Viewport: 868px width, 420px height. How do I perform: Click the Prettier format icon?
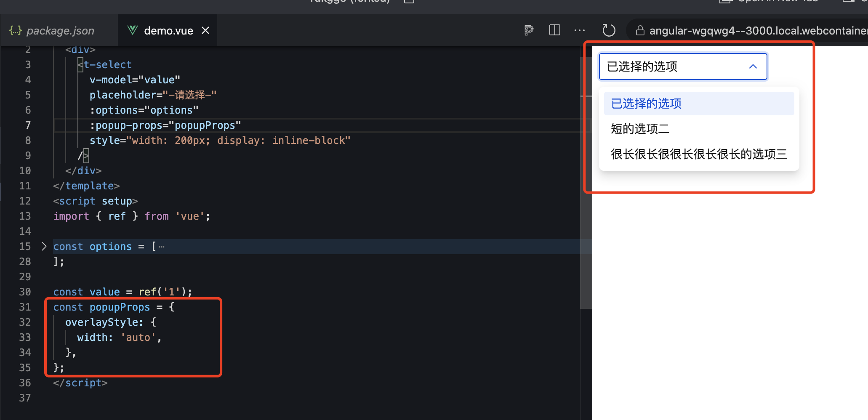(x=528, y=30)
